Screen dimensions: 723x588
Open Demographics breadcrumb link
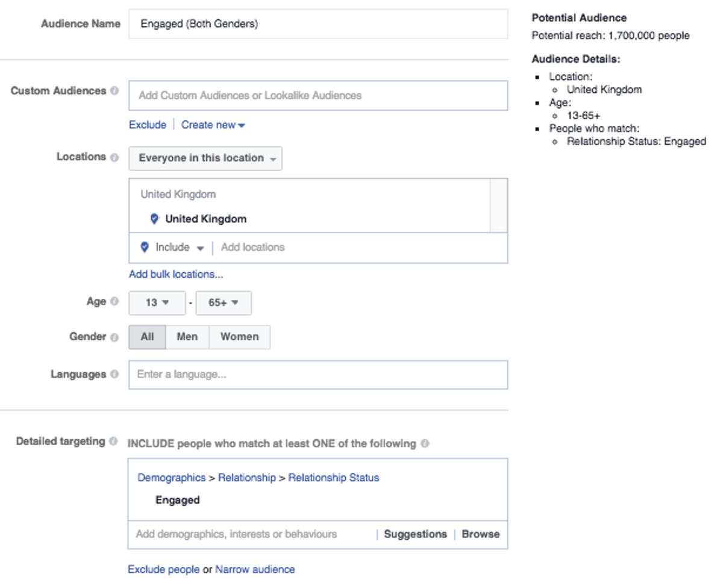(172, 478)
